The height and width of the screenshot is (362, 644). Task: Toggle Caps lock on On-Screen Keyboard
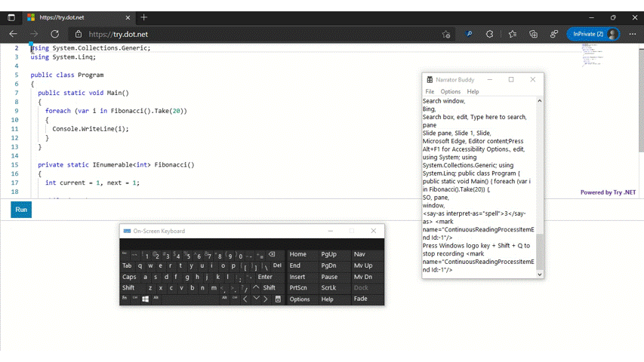[129, 277]
